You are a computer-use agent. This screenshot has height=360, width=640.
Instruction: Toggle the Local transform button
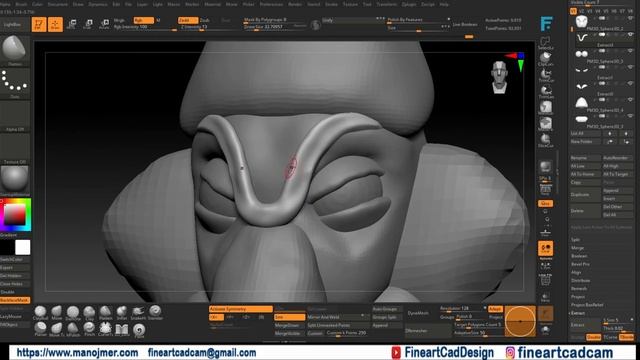coord(545,249)
